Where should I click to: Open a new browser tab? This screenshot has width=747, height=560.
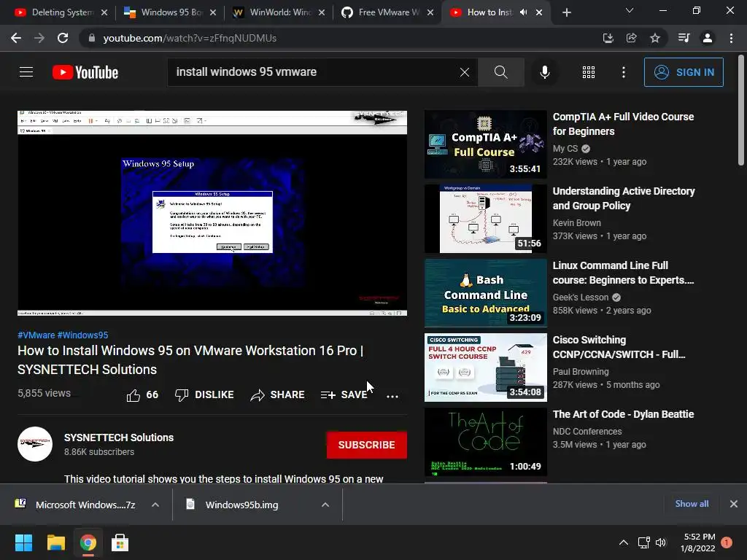566,13
